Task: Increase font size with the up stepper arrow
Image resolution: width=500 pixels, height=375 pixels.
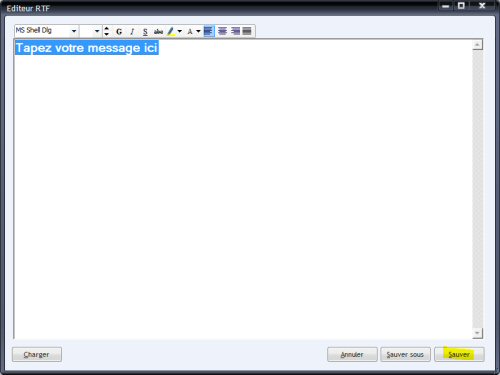Action: coord(106,28)
